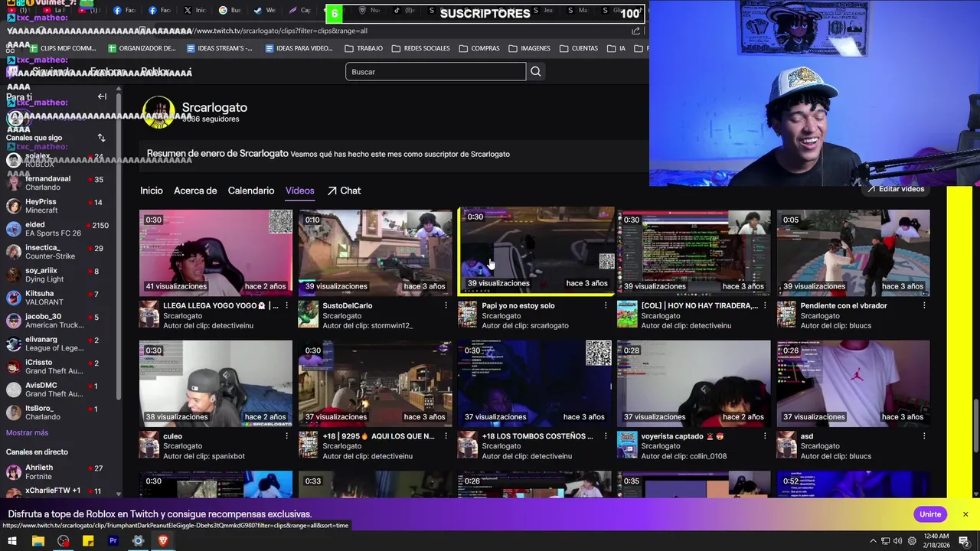The image size is (980, 551).
Task: Open the IMAGENES bookmarks folder
Action: point(529,48)
